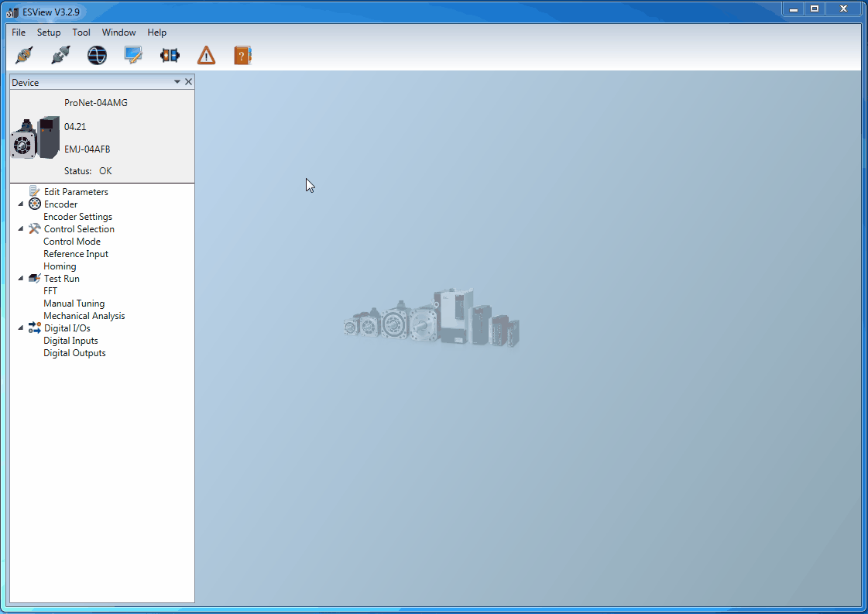Select the Control Selection label
The image size is (868, 614).
(79, 229)
